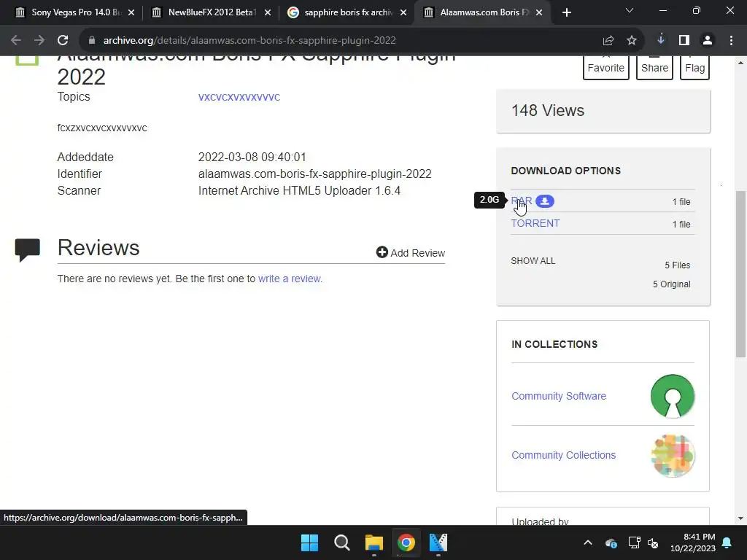The image size is (747, 560).
Task: Select the identifier text alaamwas.com-boris-fx-sapphire-plugin-2022
Action: click(x=315, y=174)
